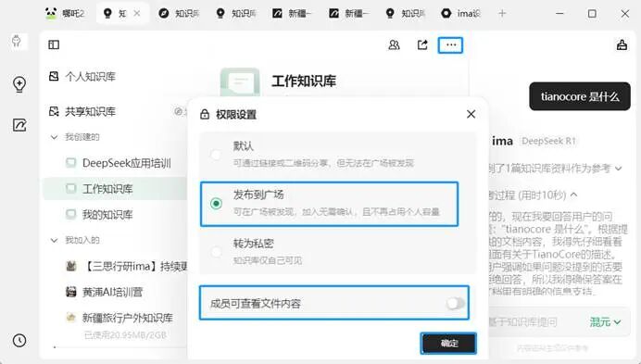Open the 混元 model dropdown
This screenshot has height=364, width=641.
[605, 322]
